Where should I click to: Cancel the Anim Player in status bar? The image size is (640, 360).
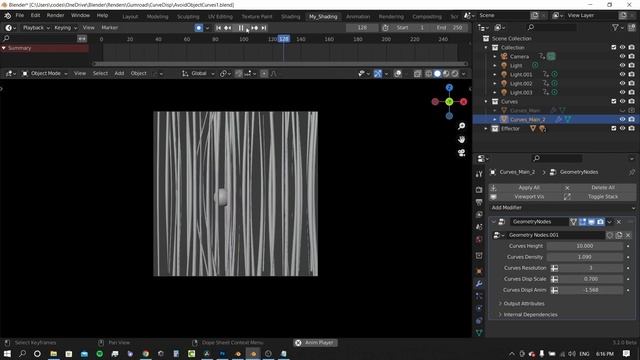click(x=298, y=343)
